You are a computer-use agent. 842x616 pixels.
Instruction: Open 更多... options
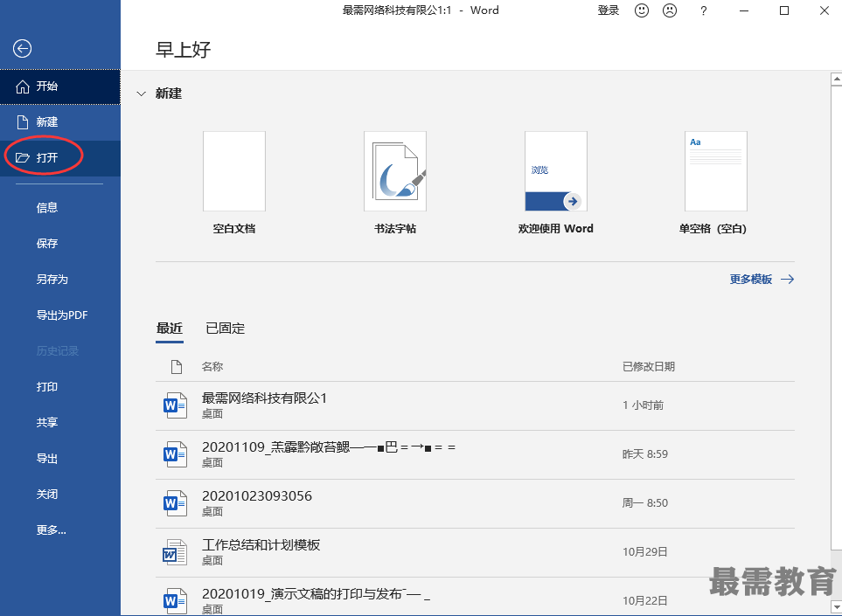[52, 530]
